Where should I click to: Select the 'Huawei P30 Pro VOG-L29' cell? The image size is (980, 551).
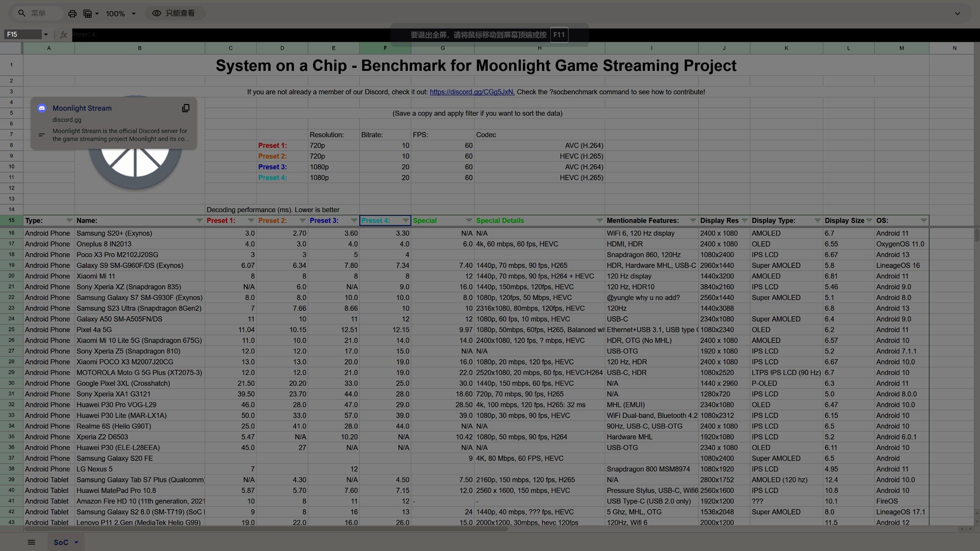[x=139, y=405]
